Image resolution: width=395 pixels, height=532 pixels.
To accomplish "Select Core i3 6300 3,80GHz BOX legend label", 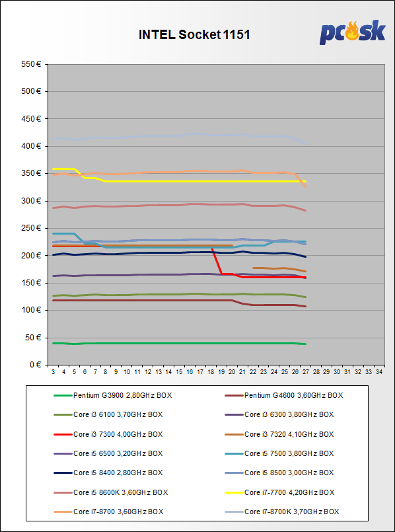I will [x=289, y=414].
